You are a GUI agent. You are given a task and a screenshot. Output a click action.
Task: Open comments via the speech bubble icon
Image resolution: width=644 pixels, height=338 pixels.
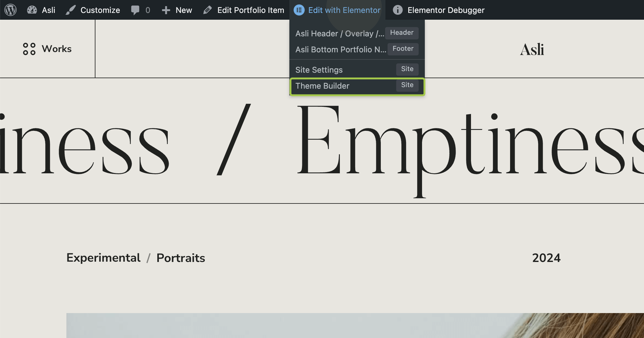tap(135, 10)
